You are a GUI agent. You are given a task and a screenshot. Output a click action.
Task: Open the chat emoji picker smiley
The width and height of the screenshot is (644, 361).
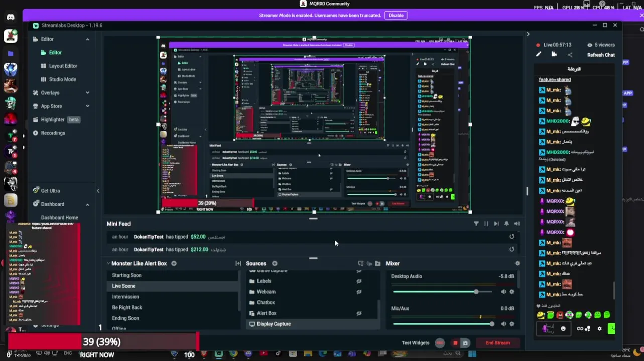[x=563, y=329]
